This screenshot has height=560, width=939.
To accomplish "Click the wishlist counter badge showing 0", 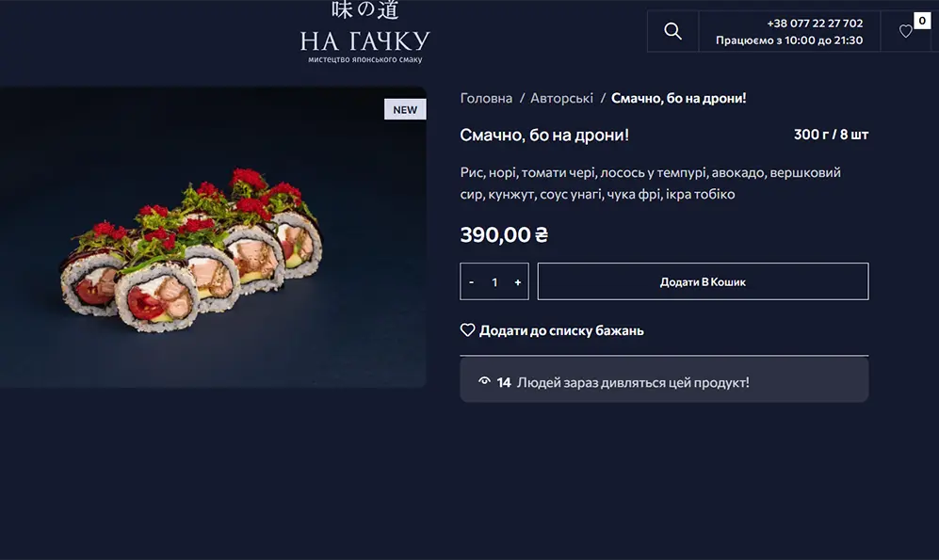I will coord(922,21).
